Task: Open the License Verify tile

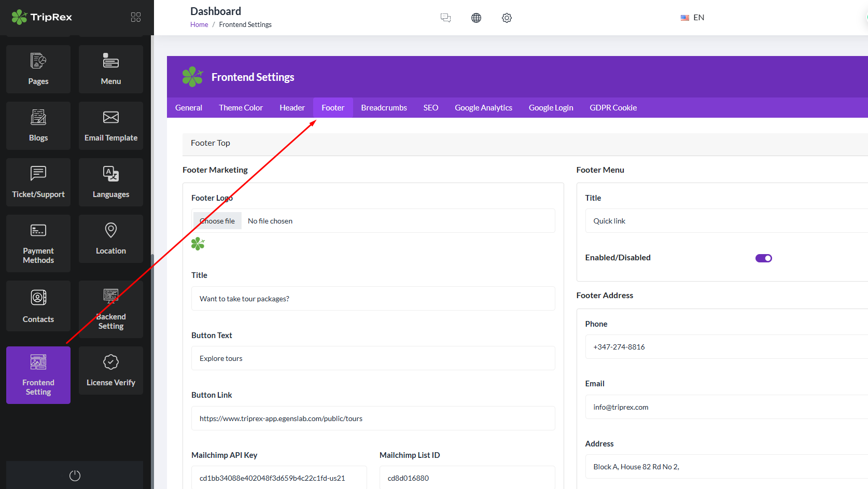Action: [111, 370]
